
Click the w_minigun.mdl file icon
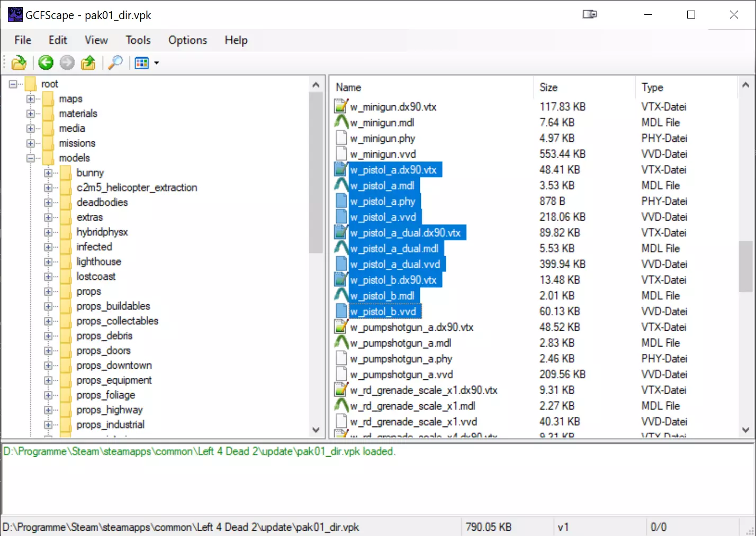pyautogui.click(x=341, y=123)
